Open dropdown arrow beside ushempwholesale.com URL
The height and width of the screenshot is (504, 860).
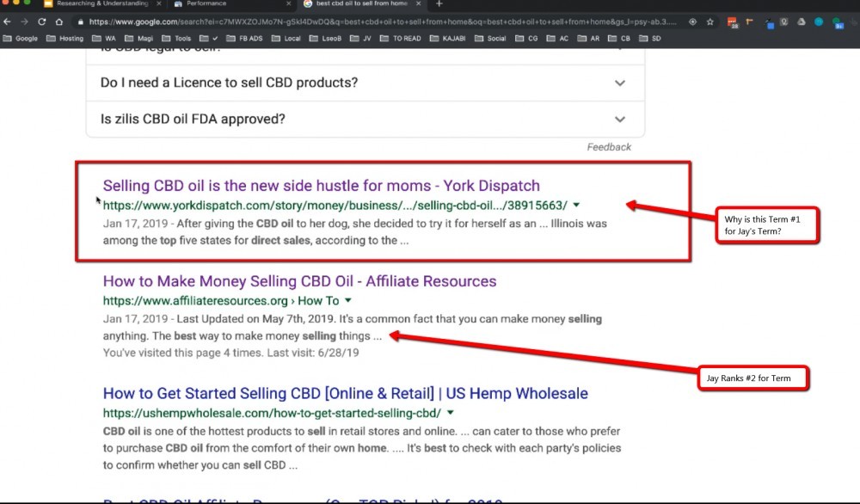451,413
